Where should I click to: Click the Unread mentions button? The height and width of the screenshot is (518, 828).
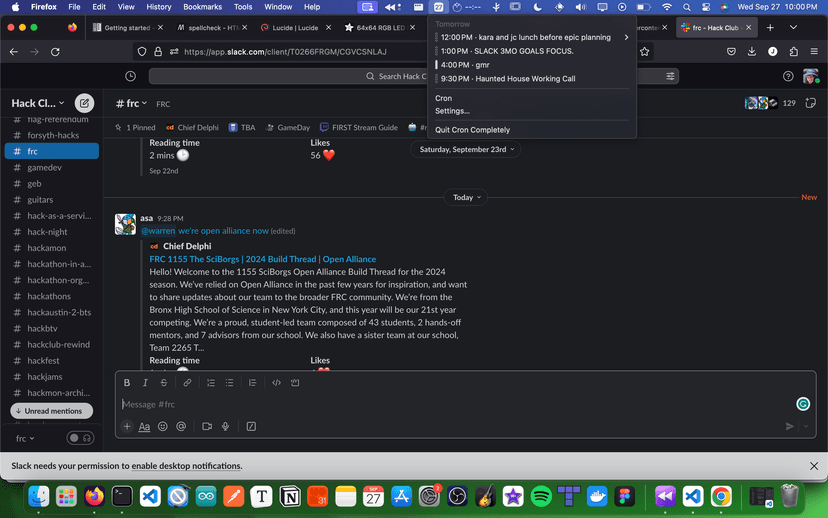tap(52, 411)
